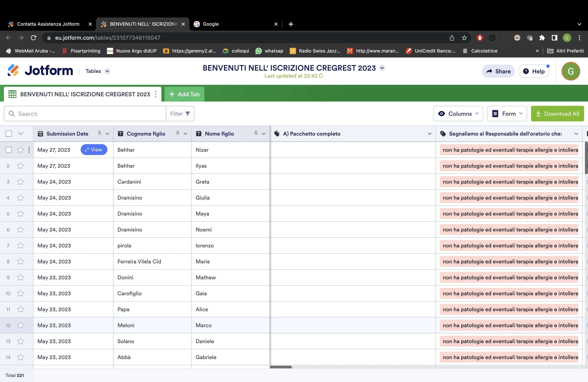The image size is (588, 382).
Task: Toggle select all rows checkbox
Action: [9, 133]
